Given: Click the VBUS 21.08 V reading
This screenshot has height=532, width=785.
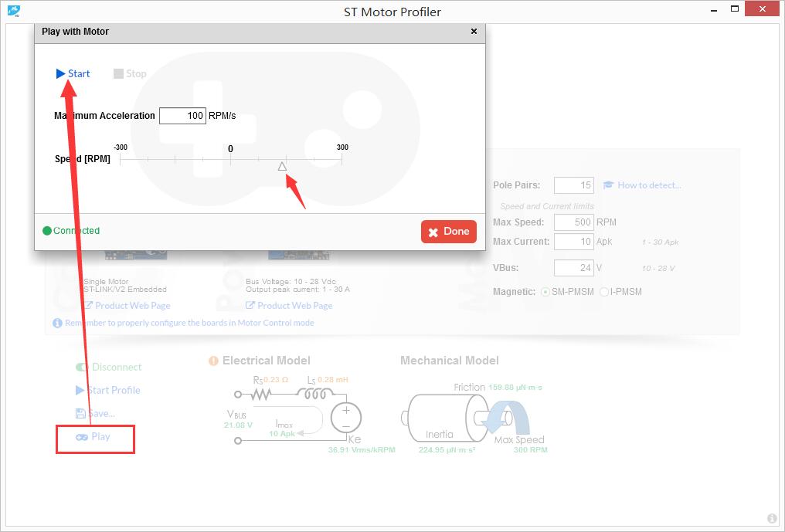Looking at the screenshot, I should (x=238, y=425).
